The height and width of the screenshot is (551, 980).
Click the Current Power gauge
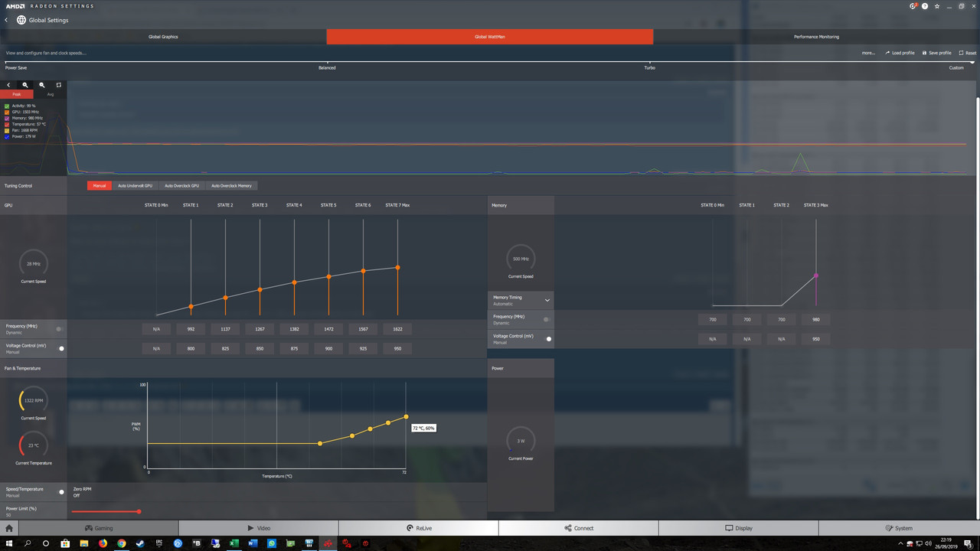coord(521,441)
